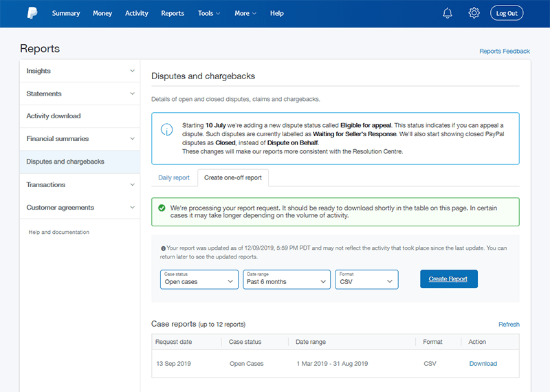The width and height of the screenshot is (550, 392).
Task: Open the Reports Feedback link
Action: [504, 52]
